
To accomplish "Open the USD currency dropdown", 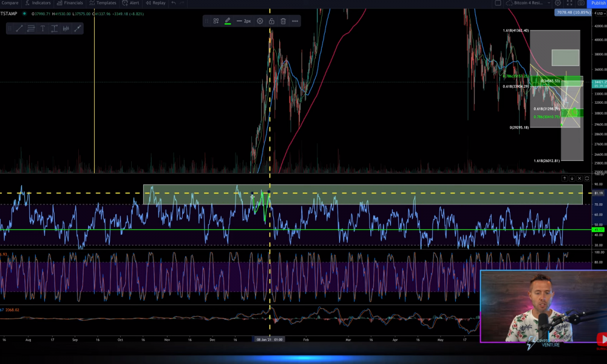I will (600, 13).
